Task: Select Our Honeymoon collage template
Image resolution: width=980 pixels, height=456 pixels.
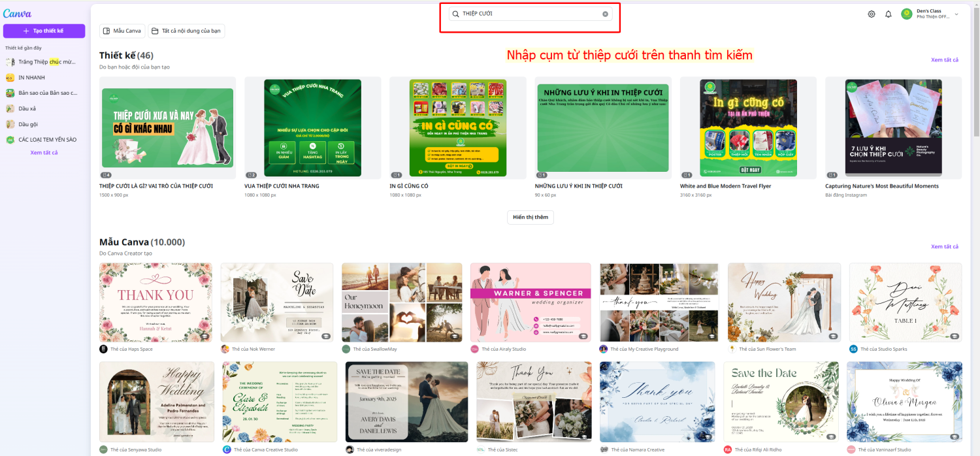Action: coord(402,302)
